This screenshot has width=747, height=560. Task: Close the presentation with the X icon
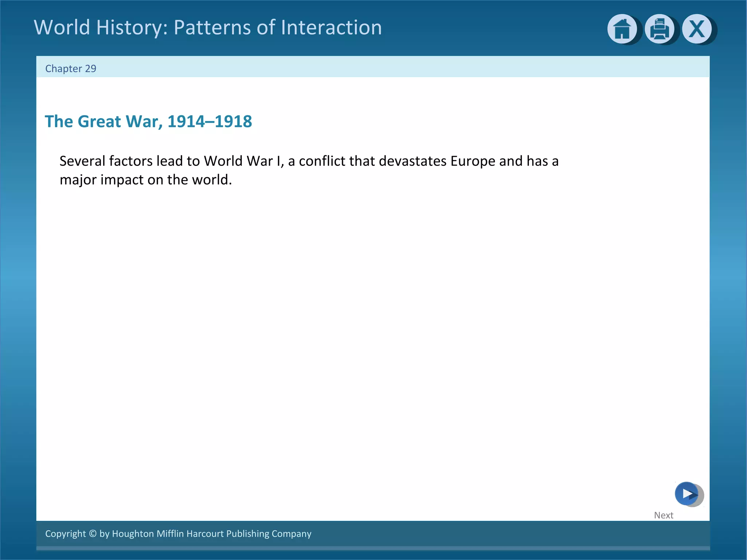697,29
